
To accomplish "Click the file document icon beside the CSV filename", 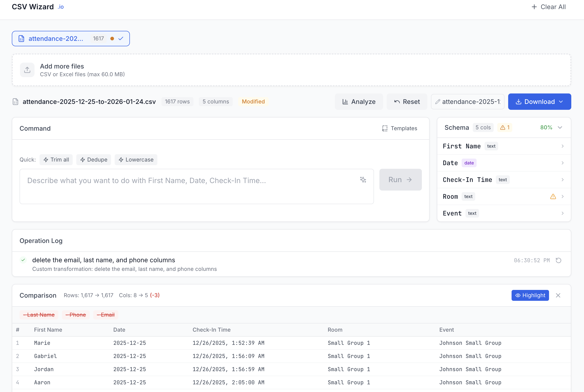I will [x=15, y=101].
